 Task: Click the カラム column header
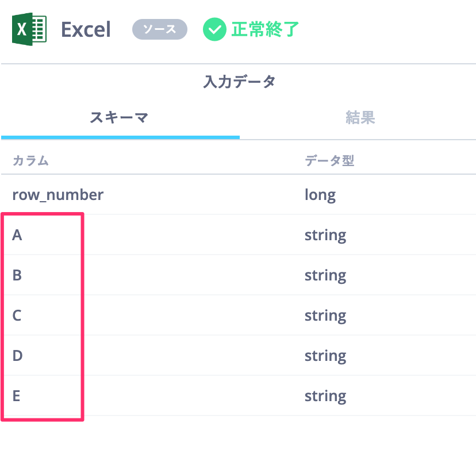point(30,160)
